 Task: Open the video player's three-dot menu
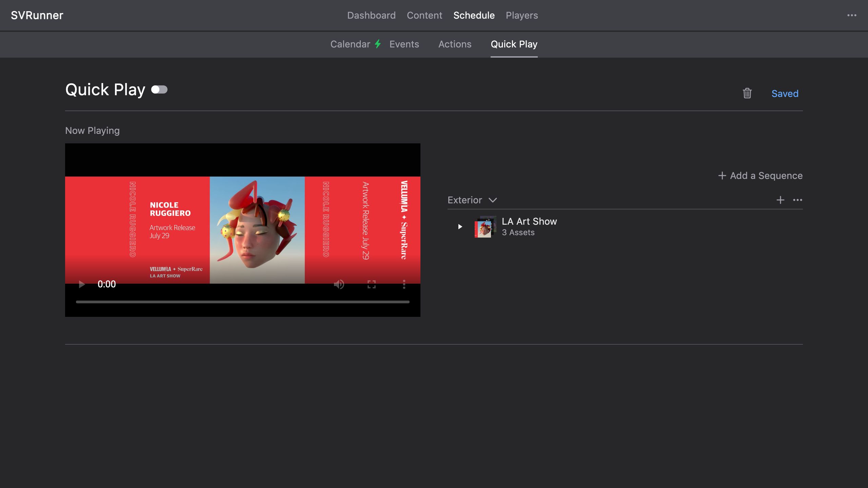[x=404, y=284]
